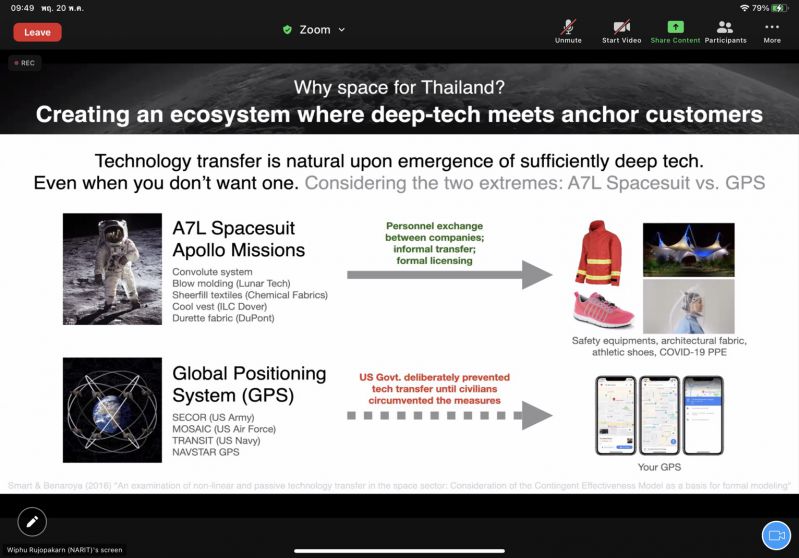The height and width of the screenshot is (558, 799).
Task: Click the blue camera switch button
Action: click(x=776, y=536)
